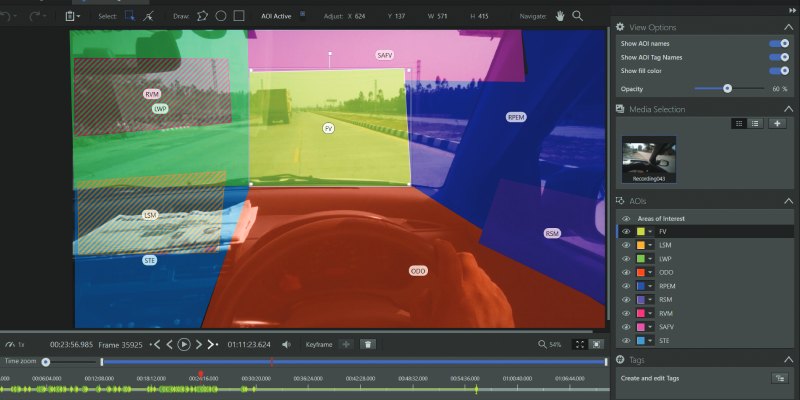800x400 pixels.
Task: Hide the STE AOI with its eye icon
Action: tap(626, 340)
